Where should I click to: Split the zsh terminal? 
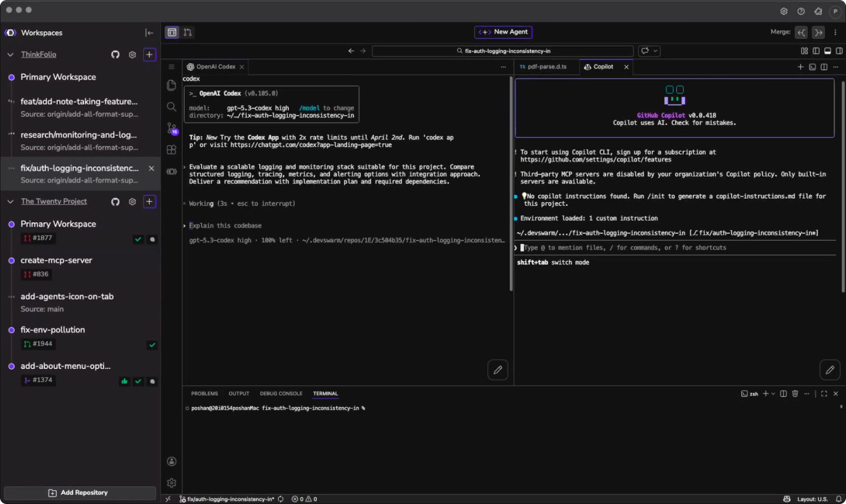coord(783,394)
